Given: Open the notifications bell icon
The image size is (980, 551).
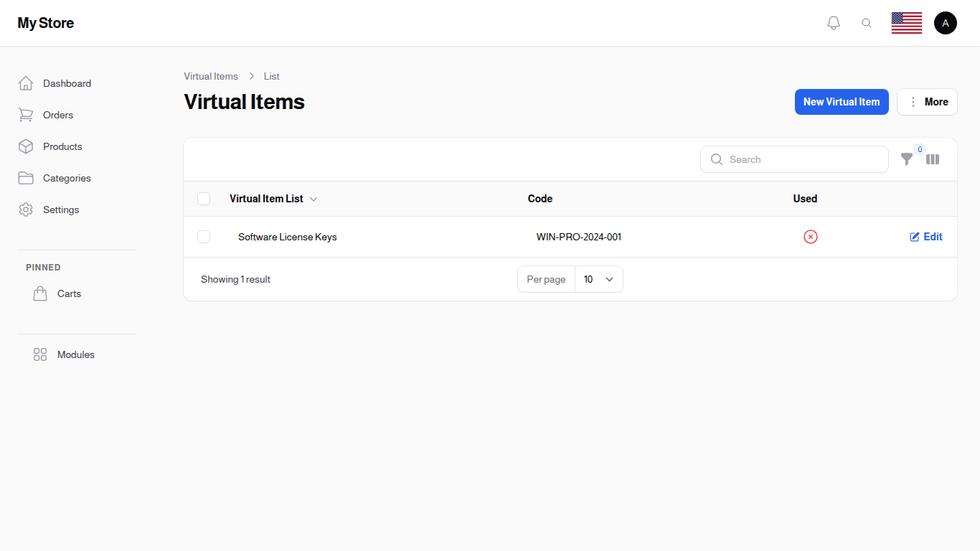Looking at the screenshot, I should 834,22.
